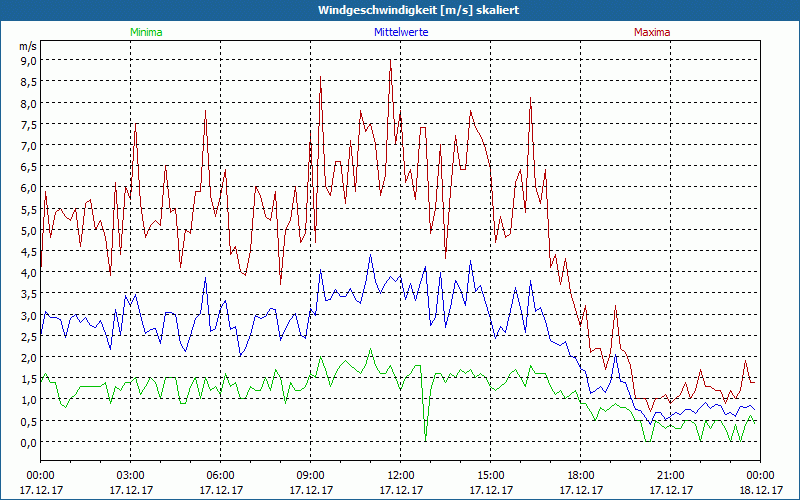Click the 9,0 y-axis value
Image resolution: width=800 pixels, height=500 pixels.
[28, 61]
